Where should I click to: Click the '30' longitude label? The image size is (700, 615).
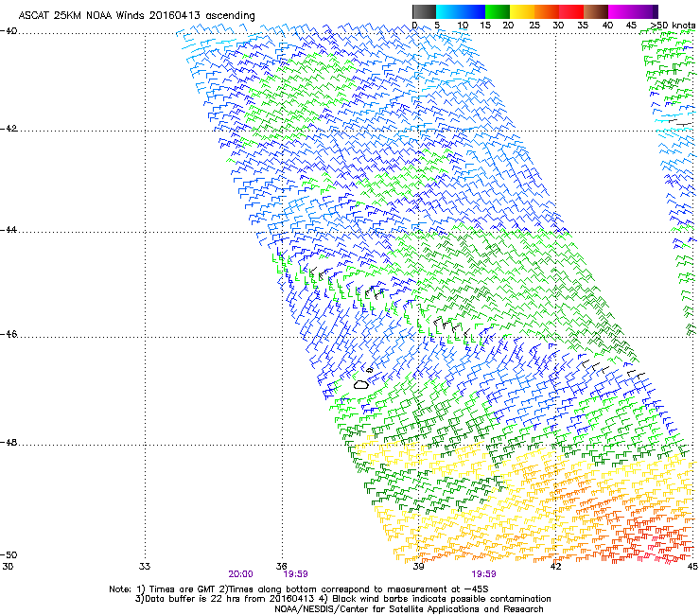click(8, 567)
